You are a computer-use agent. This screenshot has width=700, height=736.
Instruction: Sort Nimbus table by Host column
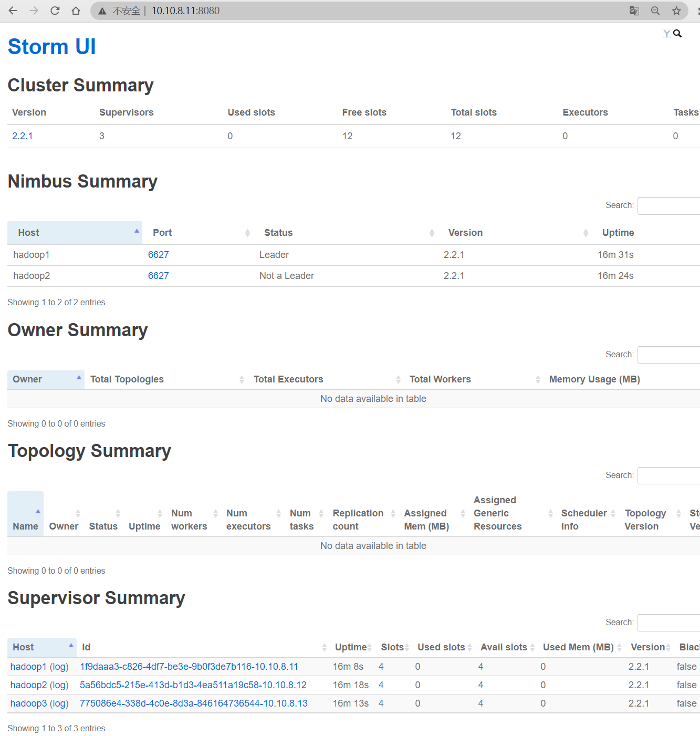point(75,233)
